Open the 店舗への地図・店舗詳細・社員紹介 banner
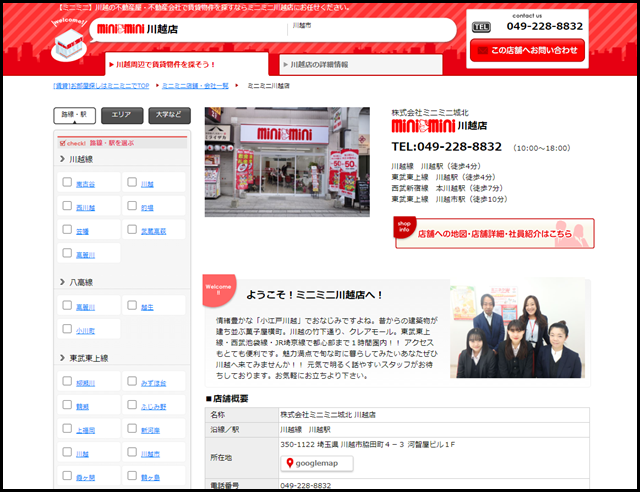This screenshot has width=640, height=492. 495,233
